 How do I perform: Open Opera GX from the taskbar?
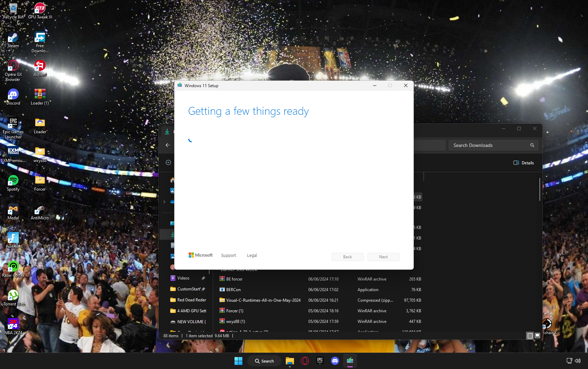305,361
